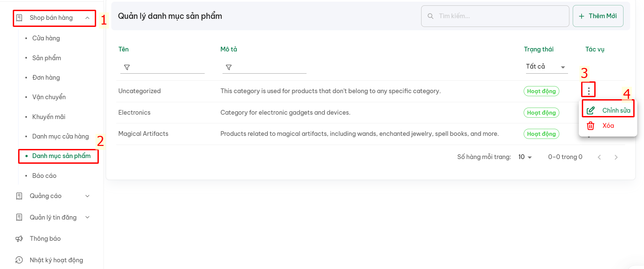Click the red trash icon beside Xóa

(x=591, y=126)
